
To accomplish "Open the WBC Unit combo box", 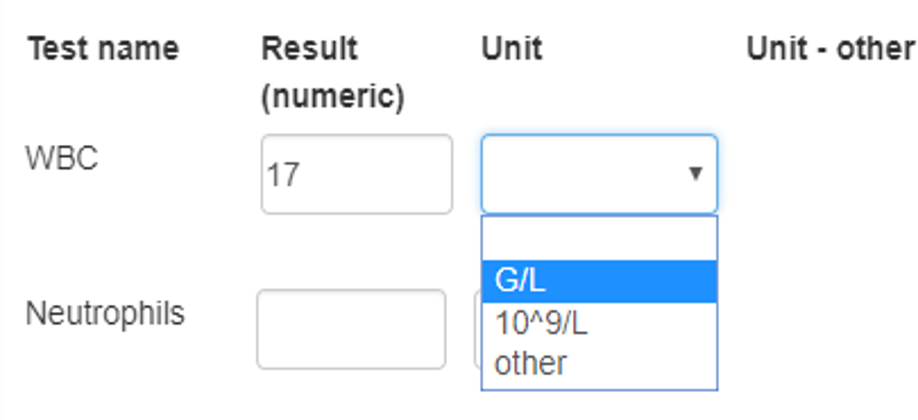I will tap(598, 174).
